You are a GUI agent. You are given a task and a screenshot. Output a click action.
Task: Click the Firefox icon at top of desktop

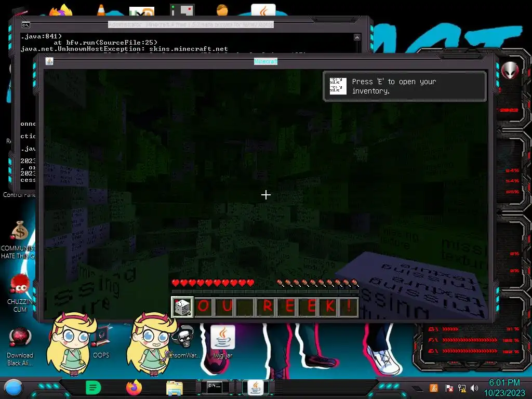[61, 10]
